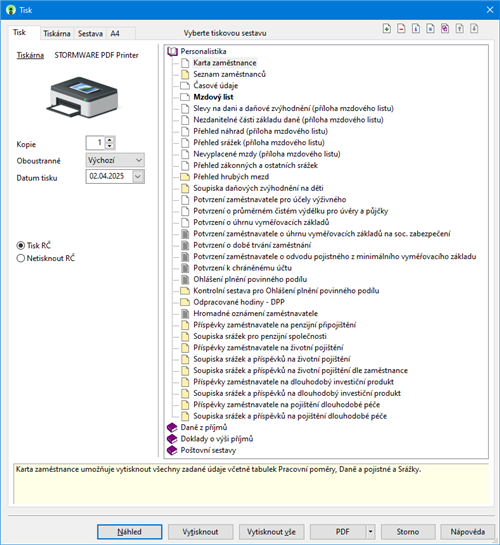The width and height of the screenshot is (500, 545).
Task: Click the large printer image
Action: [83, 97]
